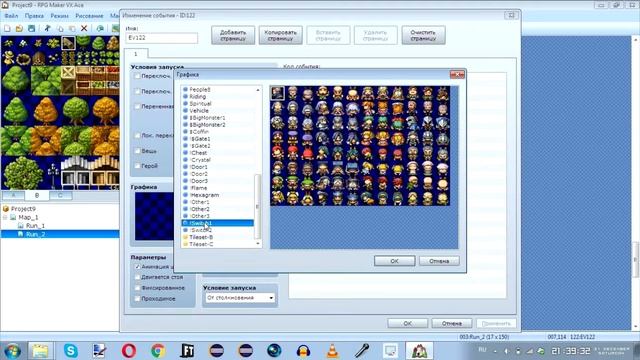Switch to tileset tab B

point(37,195)
